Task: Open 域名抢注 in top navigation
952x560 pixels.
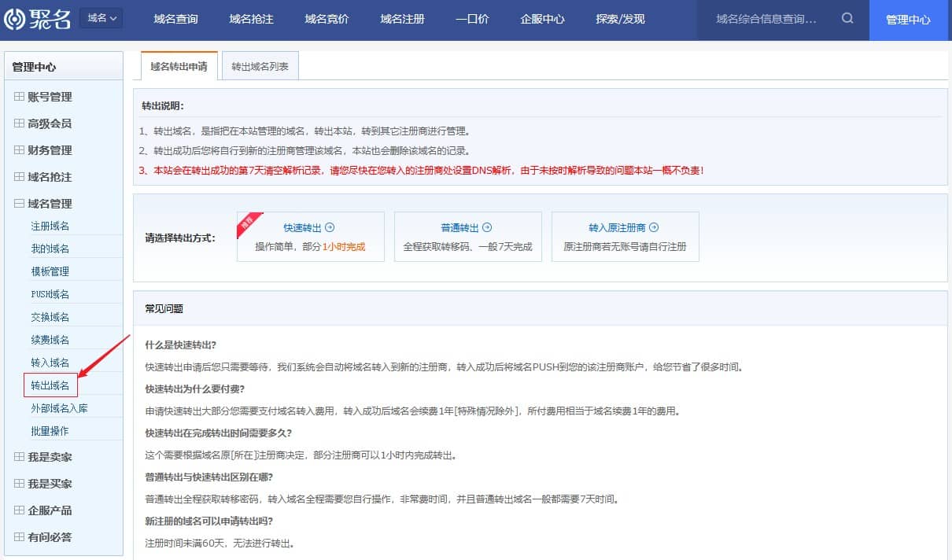Action: (x=251, y=19)
